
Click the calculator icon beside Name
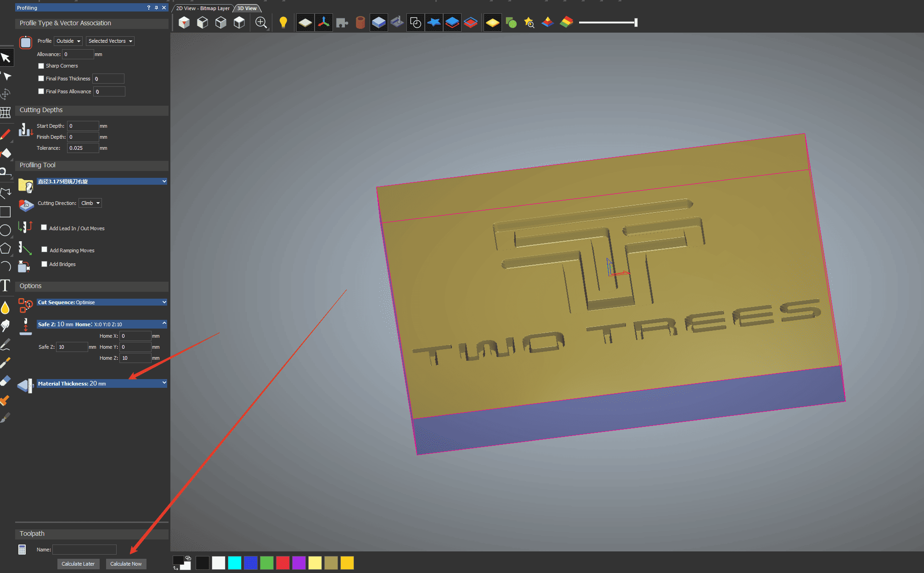(22, 550)
